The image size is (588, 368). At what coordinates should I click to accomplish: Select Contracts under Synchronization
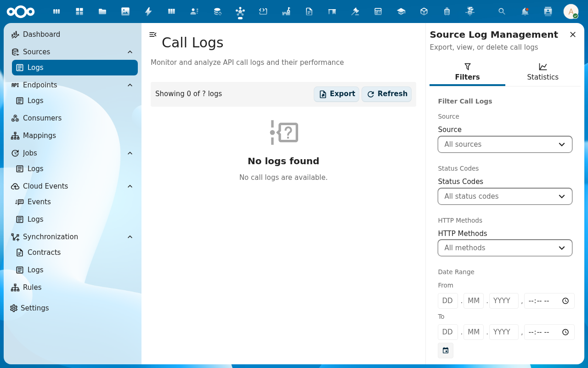tap(75, 253)
